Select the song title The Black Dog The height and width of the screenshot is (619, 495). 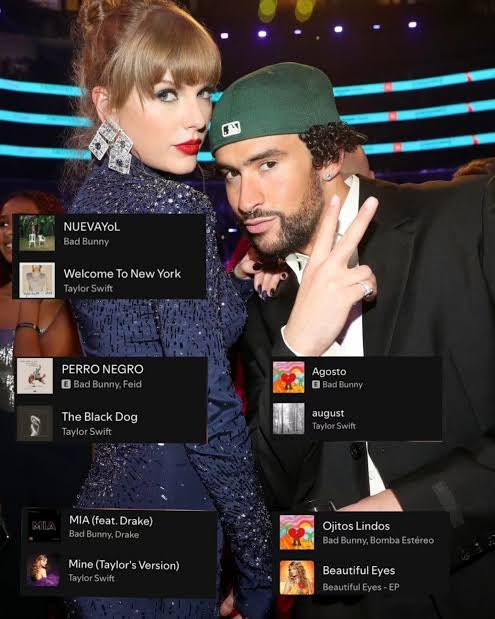point(100,417)
